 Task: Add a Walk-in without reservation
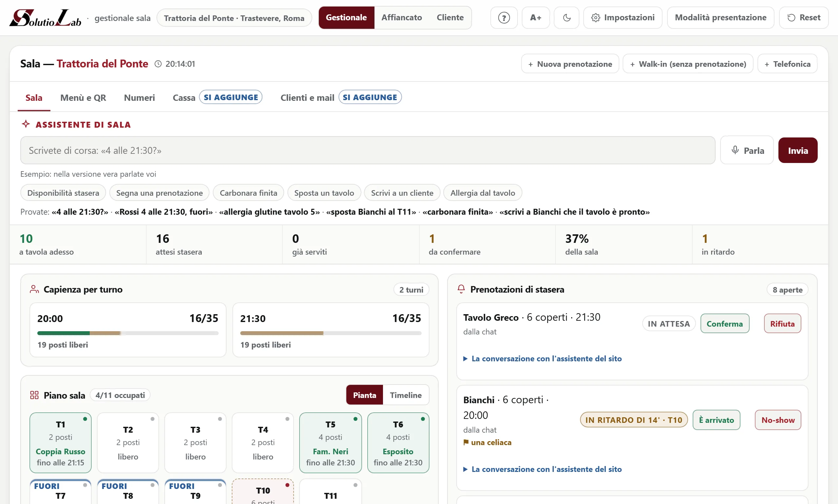(x=688, y=64)
